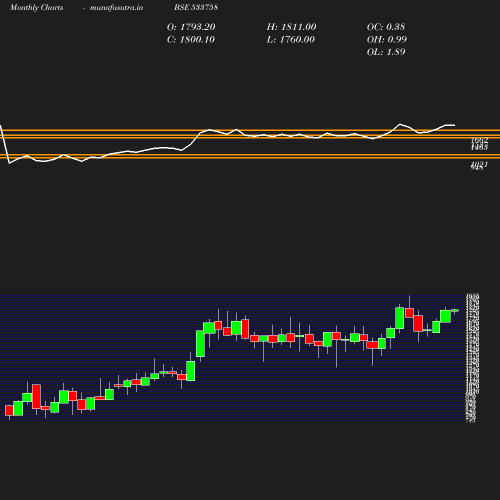This screenshot has width=500, height=500.
Task: Click the high price 'H: 1811.00'
Action: click(x=291, y=27)
